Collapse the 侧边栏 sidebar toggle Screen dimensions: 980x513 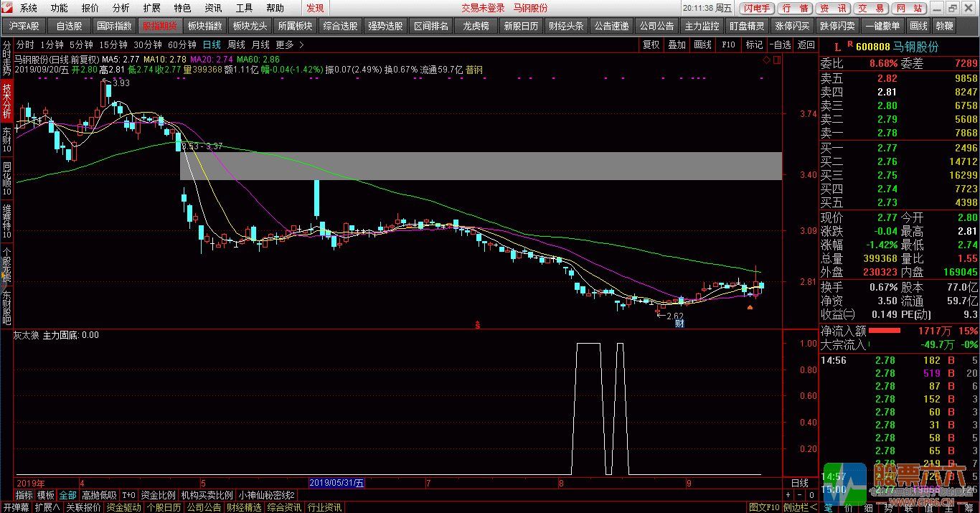801,507
